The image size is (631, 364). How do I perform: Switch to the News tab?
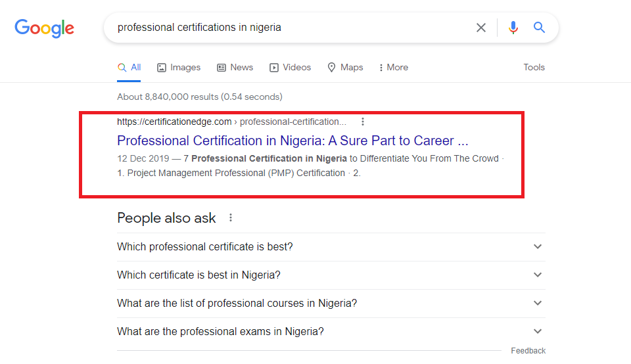coord(235,68)
